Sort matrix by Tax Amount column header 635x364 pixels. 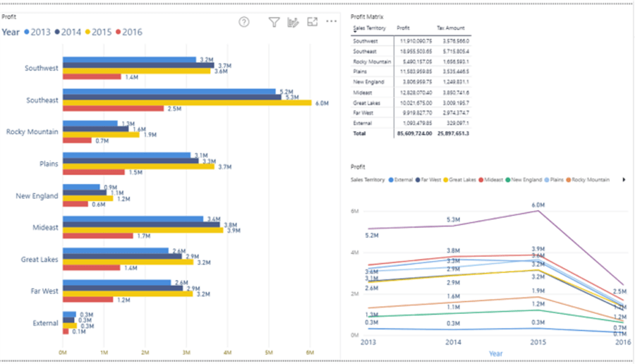click(x=450, y=28)
